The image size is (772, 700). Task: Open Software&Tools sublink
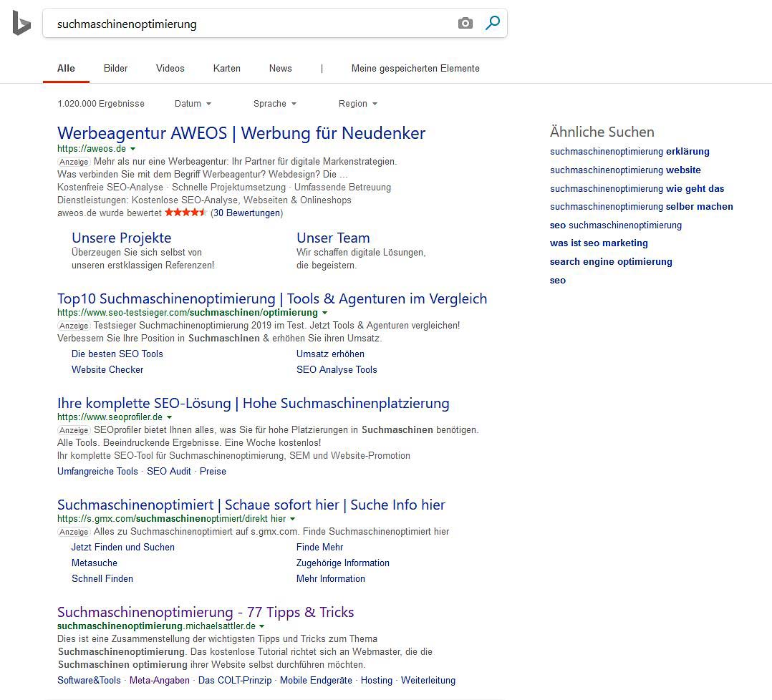(x=89, y=681)
